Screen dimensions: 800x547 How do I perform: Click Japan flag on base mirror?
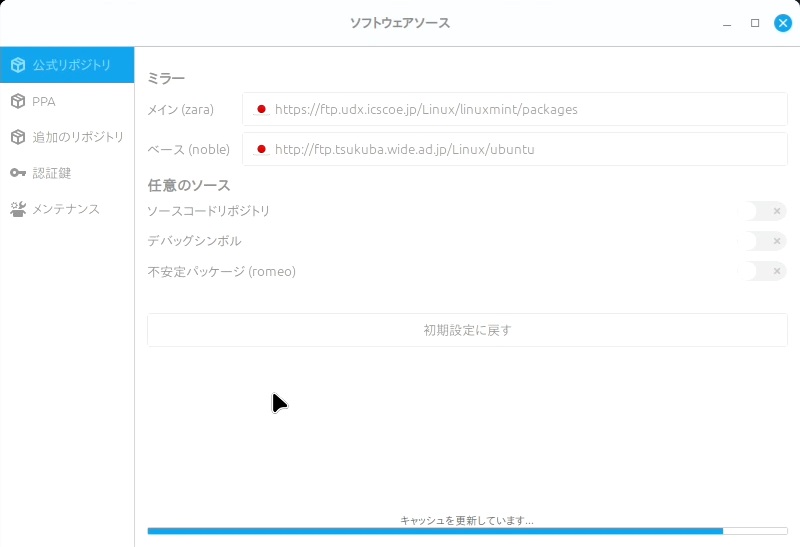pos(261,149)
